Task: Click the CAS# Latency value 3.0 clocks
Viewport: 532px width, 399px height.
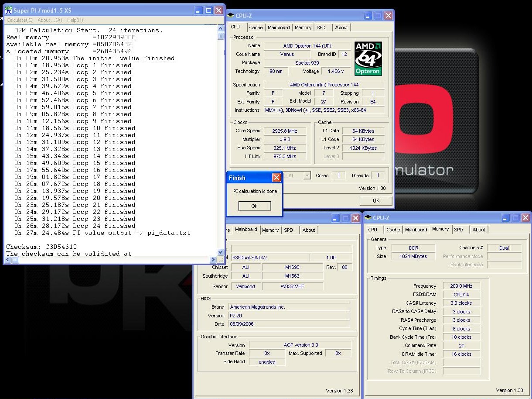Action: click(x=461, y=303)
